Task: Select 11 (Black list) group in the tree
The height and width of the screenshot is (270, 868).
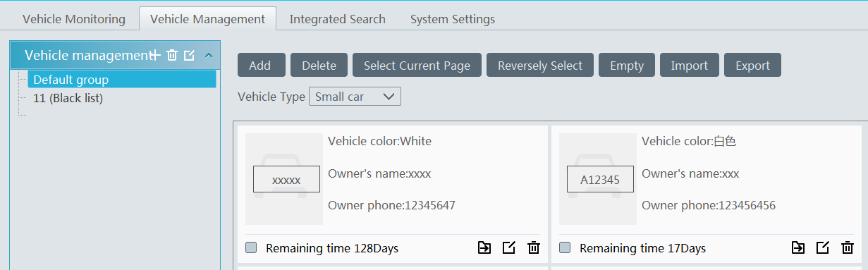Action: point(68,98)
